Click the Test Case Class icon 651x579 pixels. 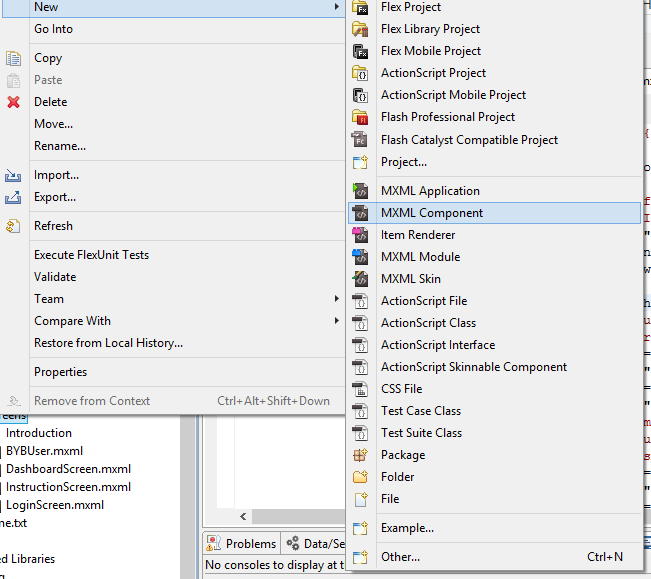coord(360,411)
